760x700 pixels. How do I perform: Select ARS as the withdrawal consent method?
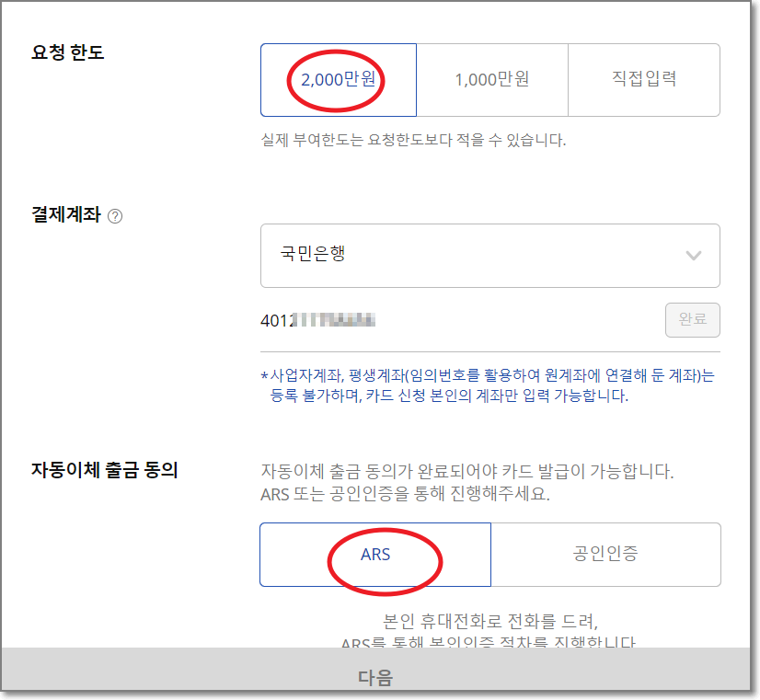coord(375,554)
